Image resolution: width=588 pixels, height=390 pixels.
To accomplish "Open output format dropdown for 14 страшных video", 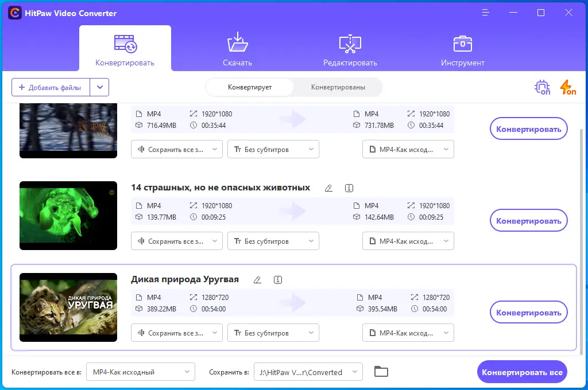I will [408, 241].
